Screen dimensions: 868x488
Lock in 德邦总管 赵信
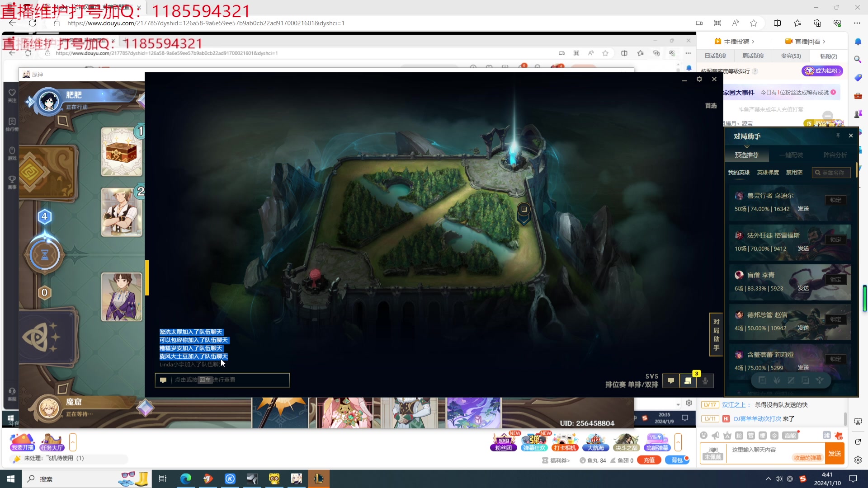coord(835,319)
